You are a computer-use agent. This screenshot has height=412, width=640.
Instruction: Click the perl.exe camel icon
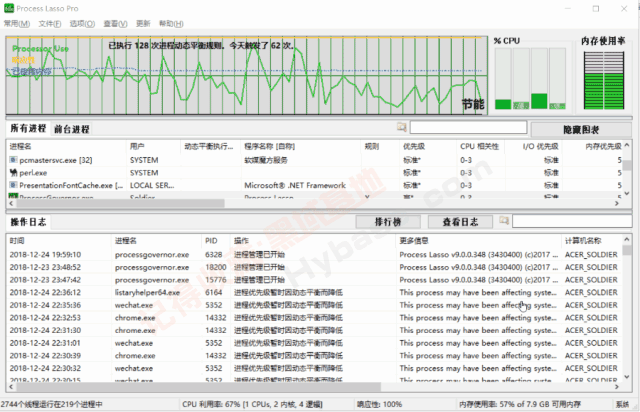(13, 172)
